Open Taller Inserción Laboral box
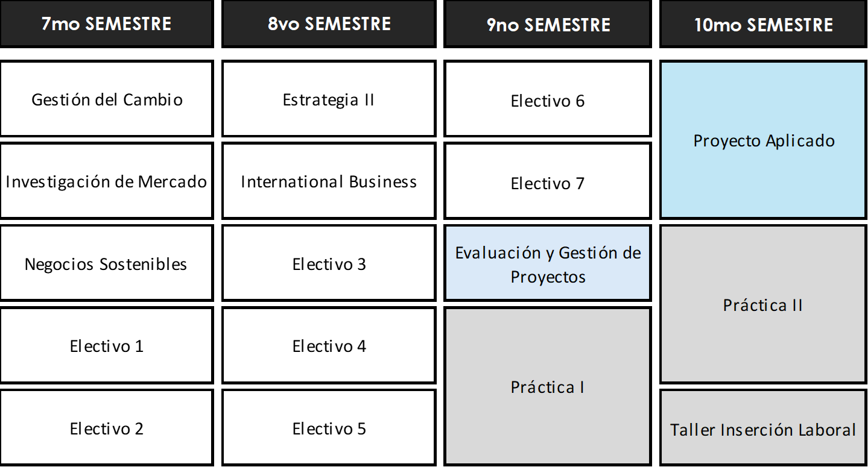 point(764,428)
